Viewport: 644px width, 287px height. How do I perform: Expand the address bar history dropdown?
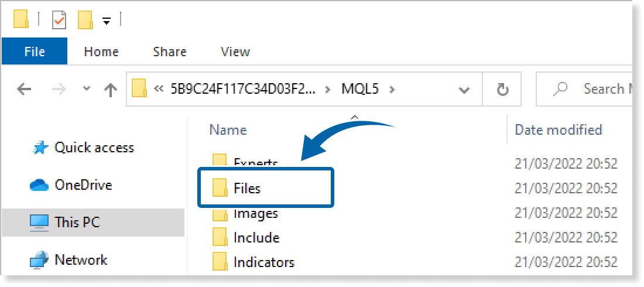click(x=464, y=90)
